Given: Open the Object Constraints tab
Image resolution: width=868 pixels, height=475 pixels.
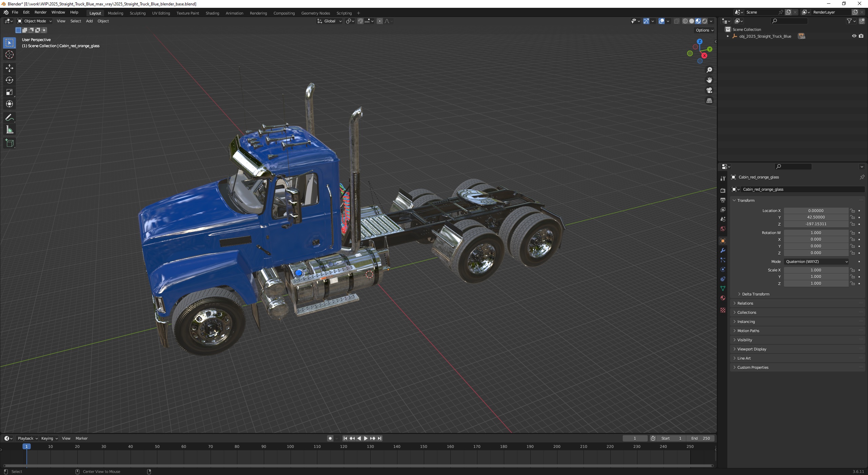Looking at the screenshot, I should pyautogui.click(x=723, y=279).
